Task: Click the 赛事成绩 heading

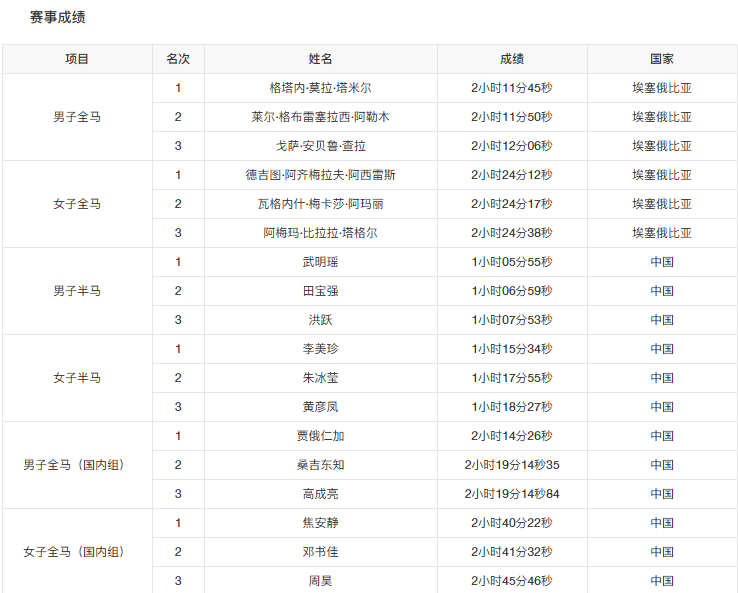Action: click(x=57, y=17)
